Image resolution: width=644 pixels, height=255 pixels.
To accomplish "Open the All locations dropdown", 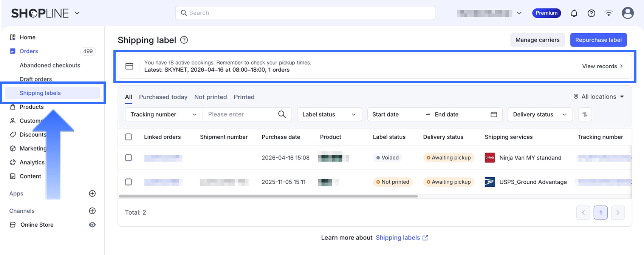I will 599,97.
